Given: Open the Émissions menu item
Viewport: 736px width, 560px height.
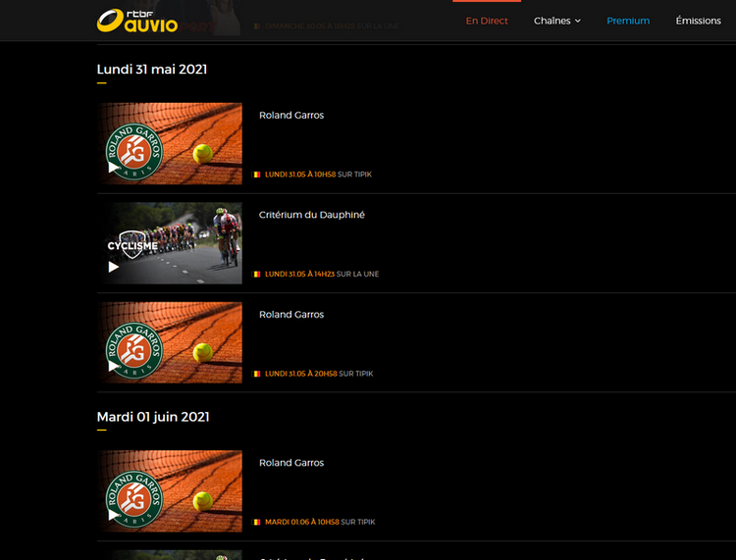Looking at the screenshot, I should (x=698, y=21).
